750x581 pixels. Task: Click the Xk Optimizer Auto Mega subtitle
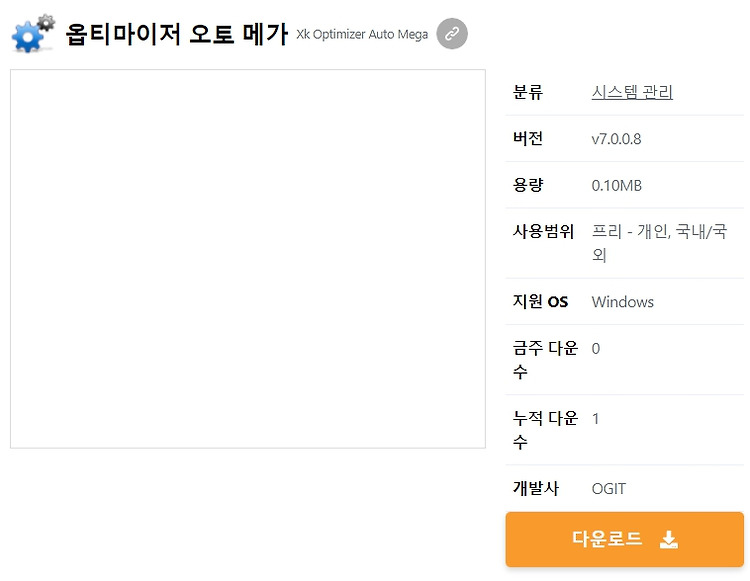tap(362, 34)
